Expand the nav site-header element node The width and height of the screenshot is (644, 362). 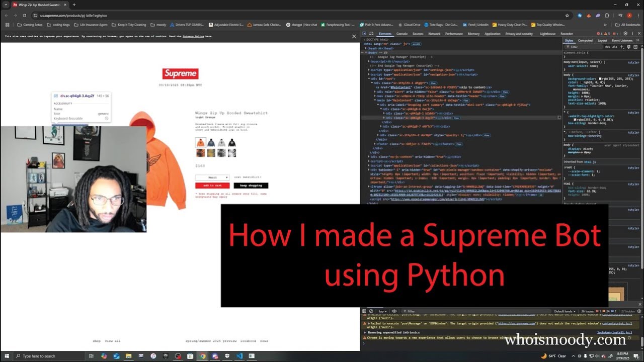tap(375, 96)
